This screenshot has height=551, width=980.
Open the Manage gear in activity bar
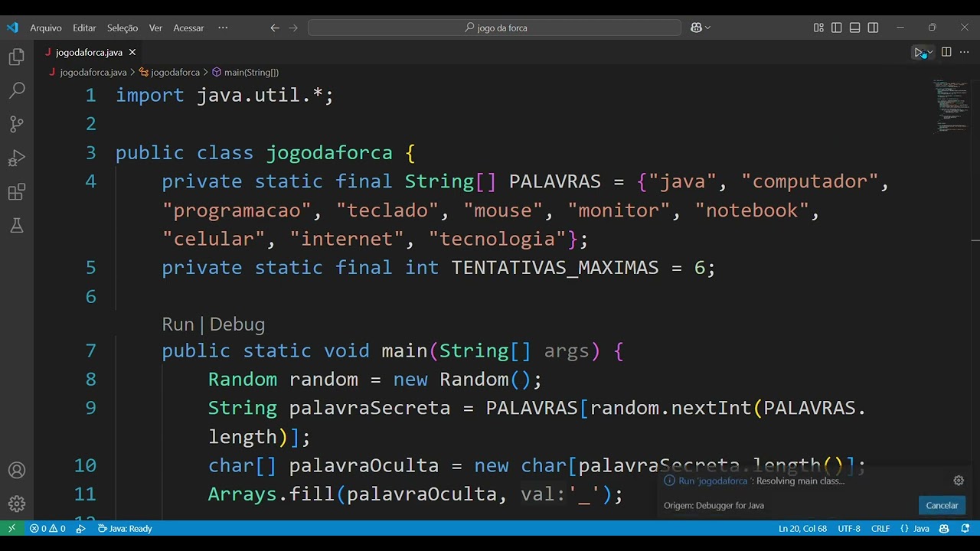click(x=17, y=504)
